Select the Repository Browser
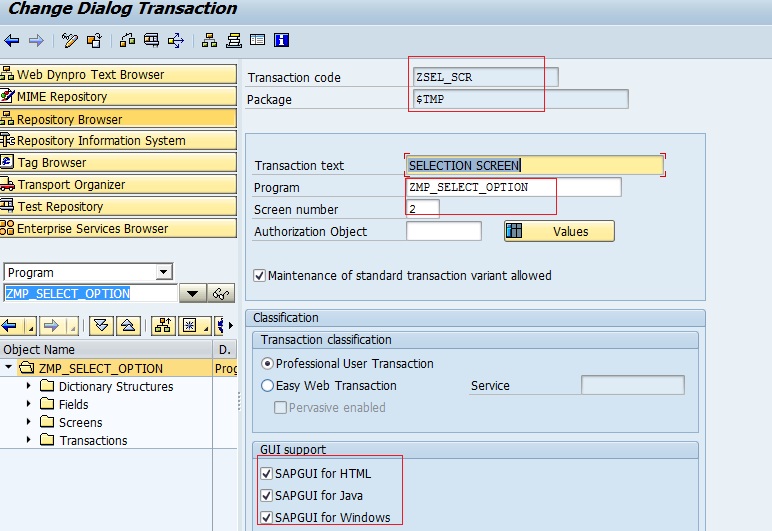 (118, 119)
